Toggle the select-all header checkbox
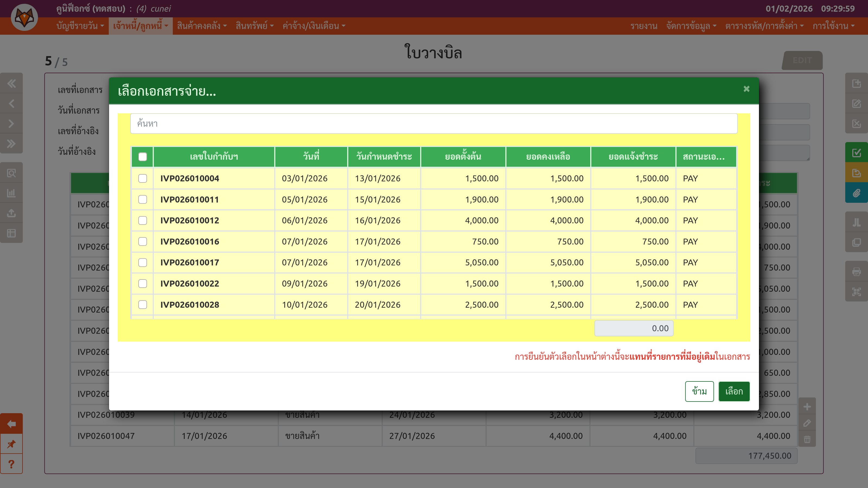 142,157
